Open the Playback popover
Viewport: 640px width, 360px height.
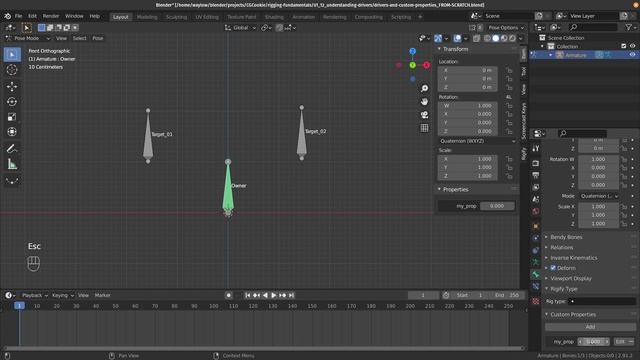pos(35,295)
